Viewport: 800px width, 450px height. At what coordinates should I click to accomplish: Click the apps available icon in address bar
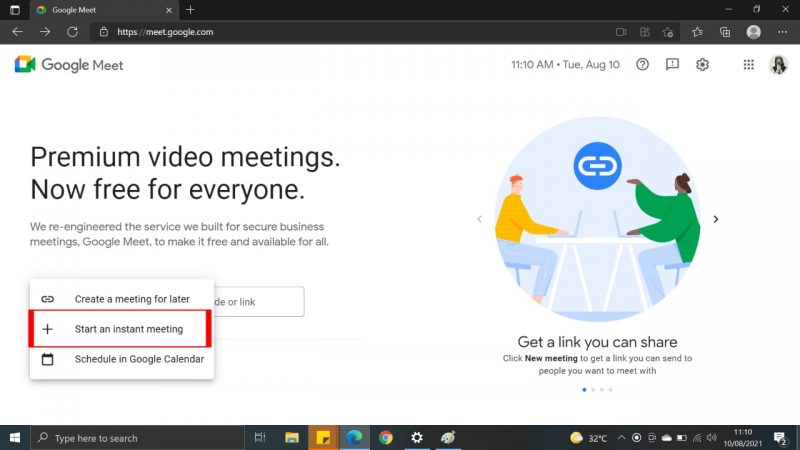[x=645, y=32]
